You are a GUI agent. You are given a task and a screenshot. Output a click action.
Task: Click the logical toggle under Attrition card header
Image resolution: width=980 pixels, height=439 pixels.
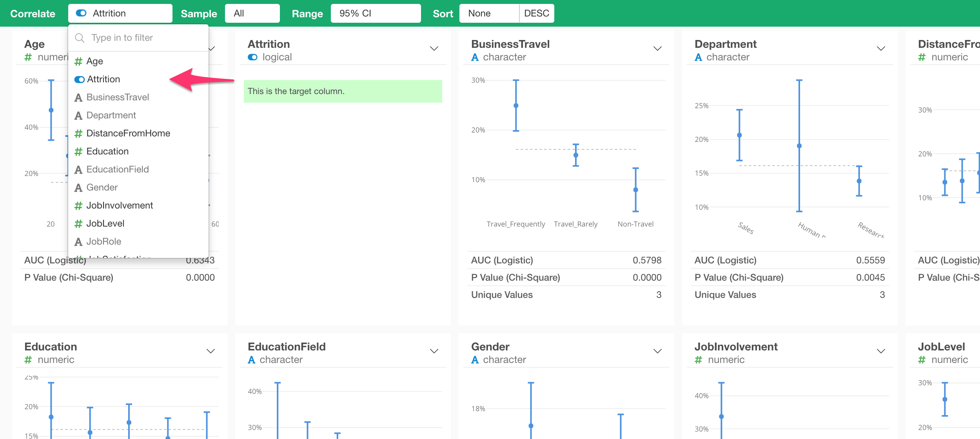pos(252,57)
